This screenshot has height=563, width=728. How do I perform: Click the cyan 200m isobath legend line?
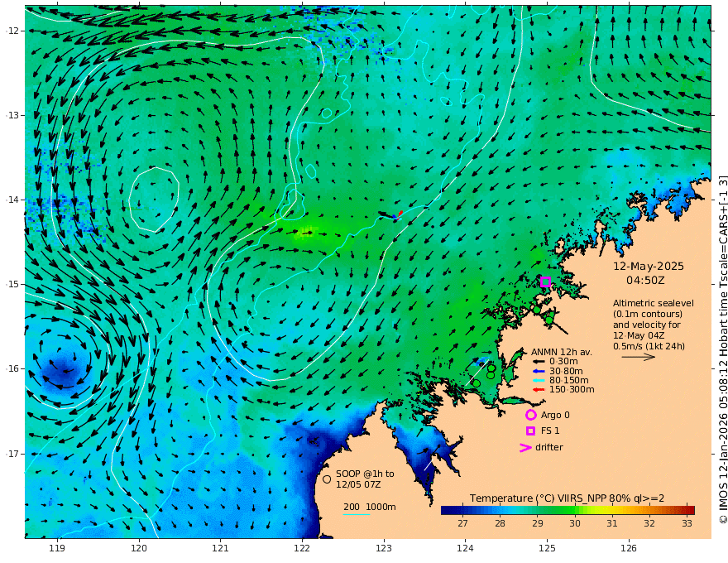pyautogui.click(x=356, y=514)
